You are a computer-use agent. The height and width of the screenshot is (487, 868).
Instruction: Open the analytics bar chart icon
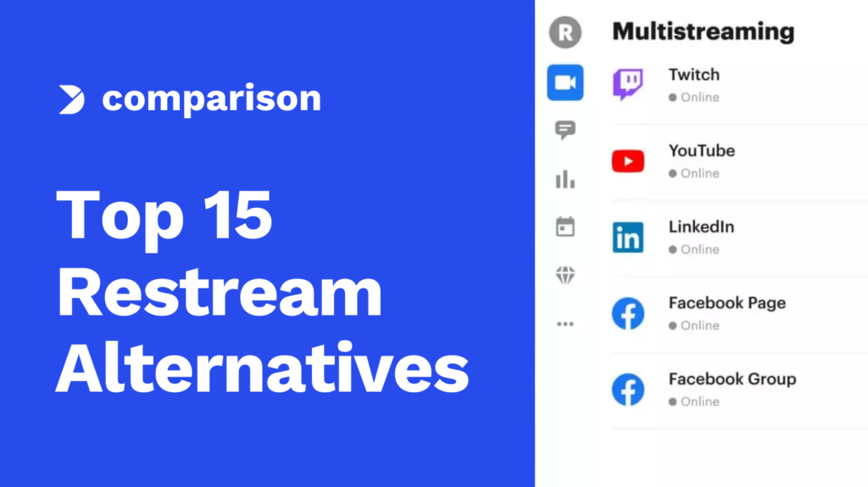tap(565, 180)
